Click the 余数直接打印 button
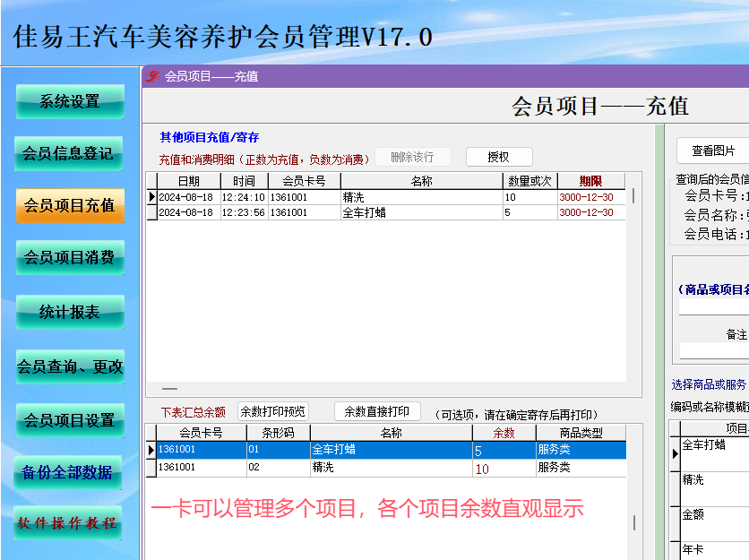 (x=377, y=411)
